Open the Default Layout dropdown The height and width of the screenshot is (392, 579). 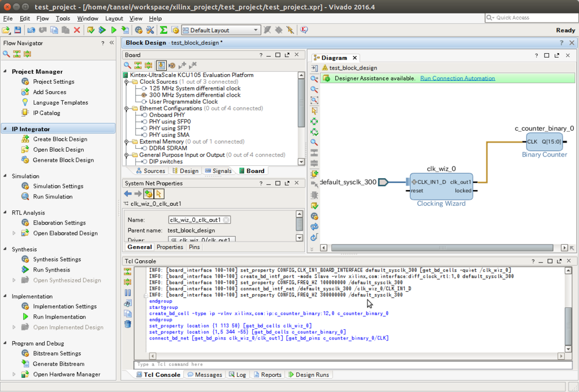coord(221,31)
